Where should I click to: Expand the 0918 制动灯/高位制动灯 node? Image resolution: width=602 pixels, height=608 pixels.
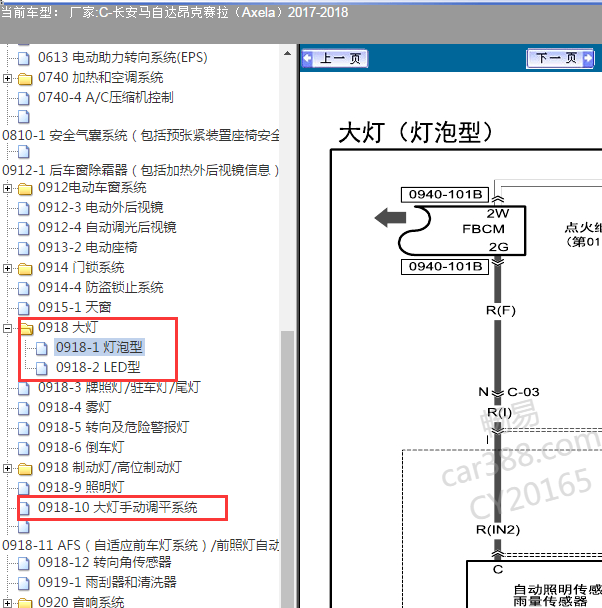point(7,468)
